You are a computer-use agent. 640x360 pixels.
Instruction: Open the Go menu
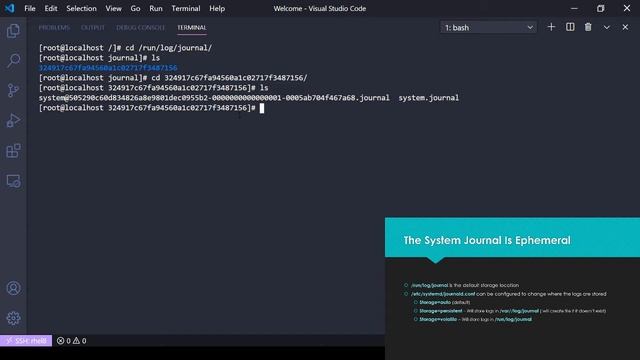(x=135, y=9)
